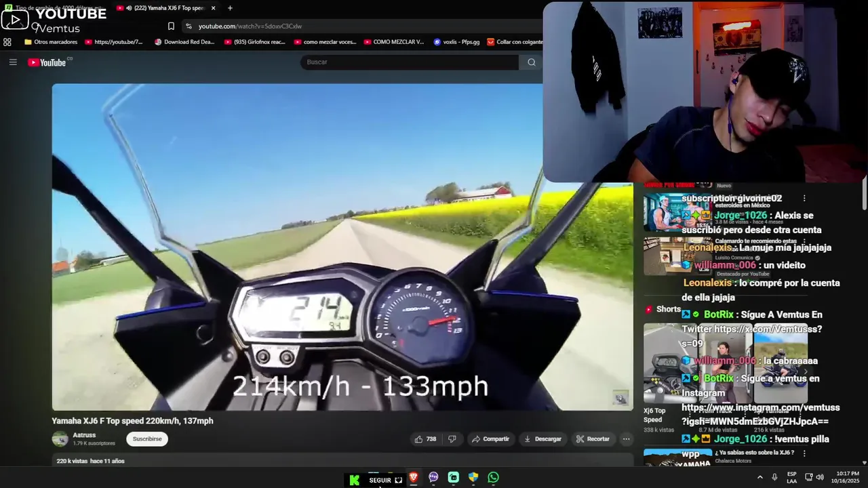Like the video with thumbs-up 738

pos(425,439)
